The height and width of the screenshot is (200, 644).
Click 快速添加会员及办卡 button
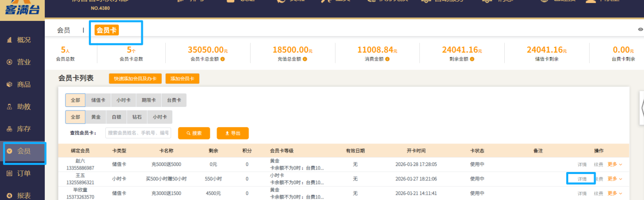135,79
